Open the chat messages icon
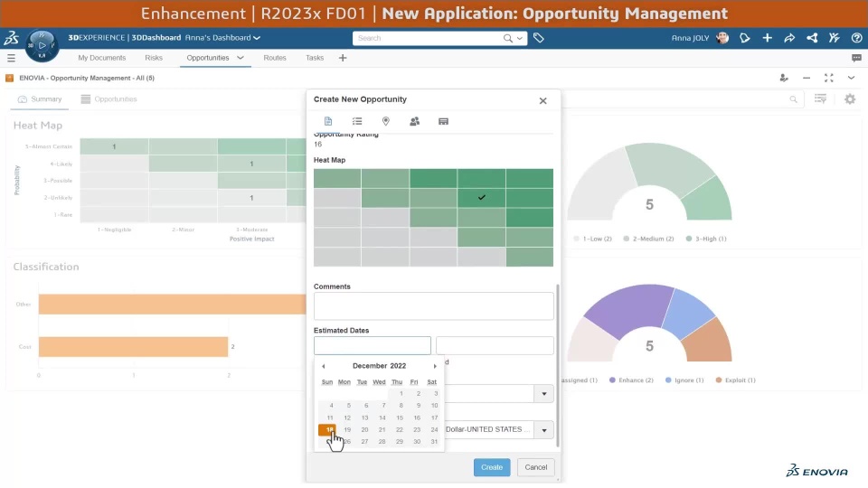Image resolution: width=868 pixels, height=488 pixels. tap(856, 58)
